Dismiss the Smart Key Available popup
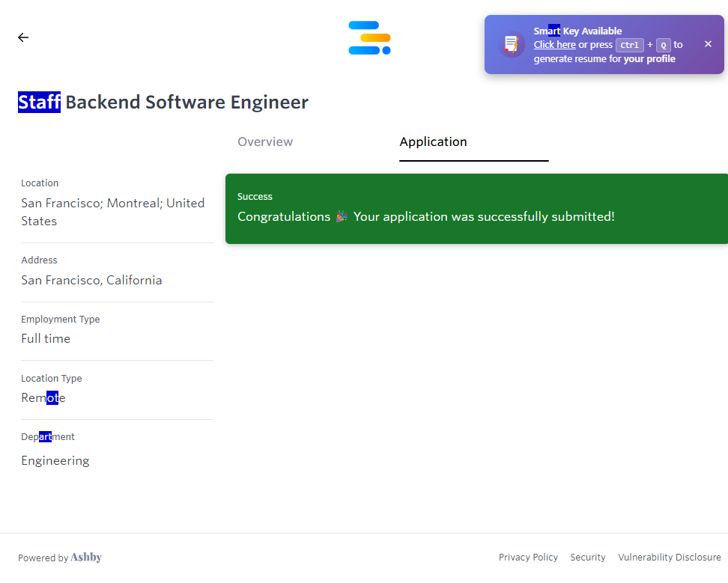 (x=708, y=44)
